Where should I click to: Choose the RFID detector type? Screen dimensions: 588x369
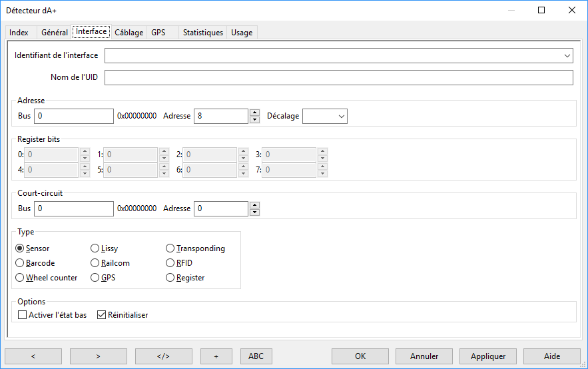(170, 263)
